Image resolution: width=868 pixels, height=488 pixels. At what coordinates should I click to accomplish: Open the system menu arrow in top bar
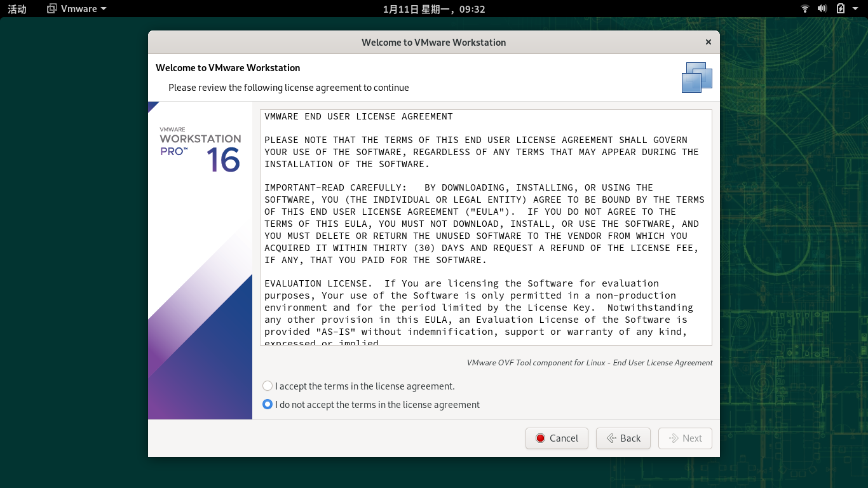coord(855,9)
